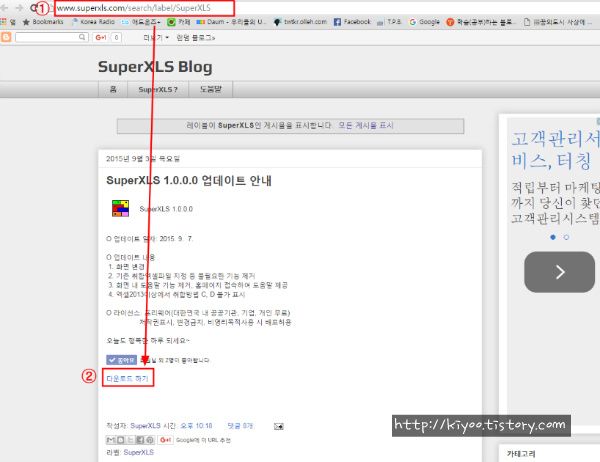600x462 pixels.
Task: Click the browser back arrow
Action: pyautogui.click(x=4, y=8)
